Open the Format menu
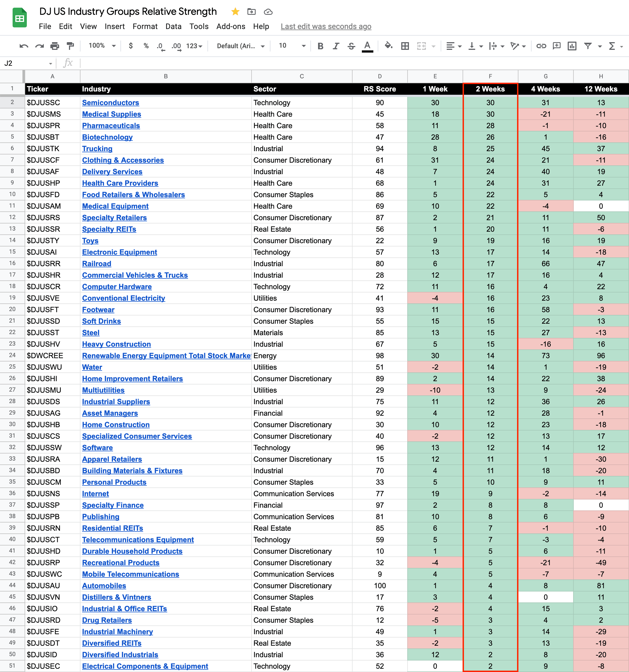 pos(145,26)
